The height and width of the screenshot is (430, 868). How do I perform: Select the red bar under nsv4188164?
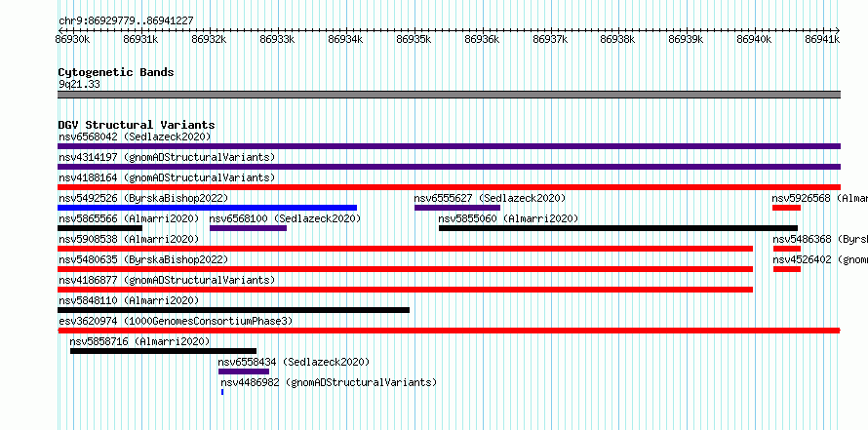coord(449,187)
